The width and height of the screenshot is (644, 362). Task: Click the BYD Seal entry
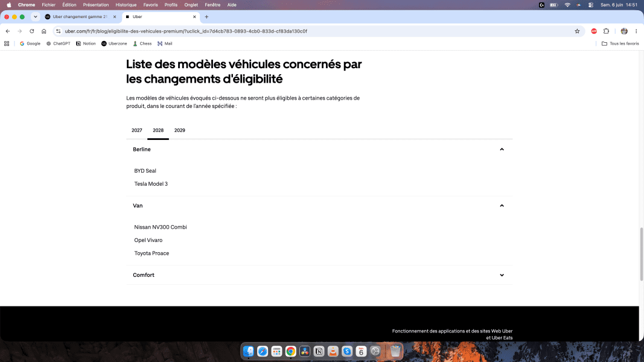[145, 171]
